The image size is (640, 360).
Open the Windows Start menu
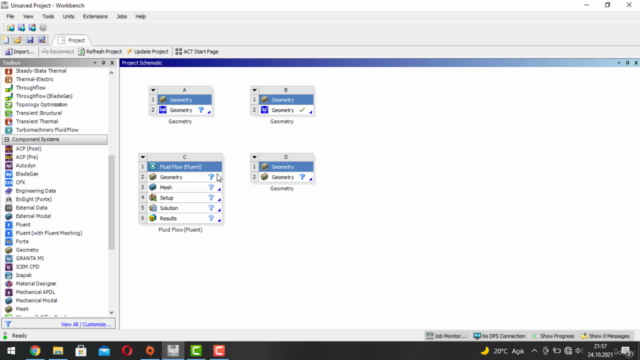pos(11,351)
